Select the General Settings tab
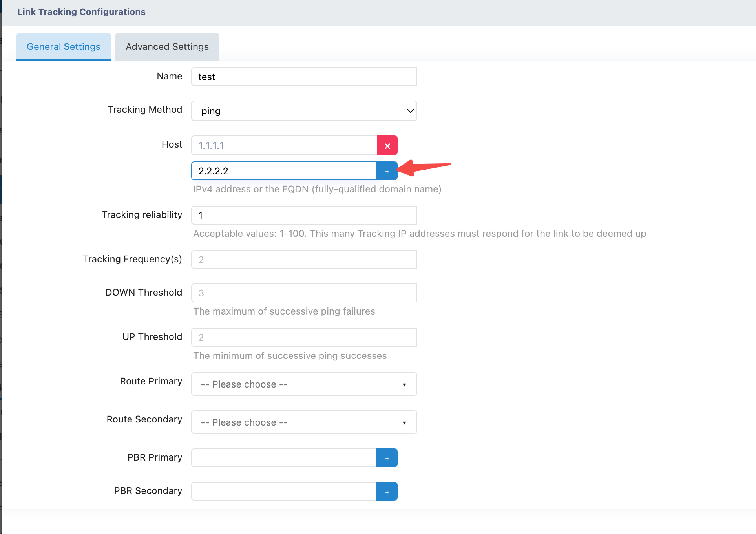This screenshot has height=534, width=756. click(64, 47)
